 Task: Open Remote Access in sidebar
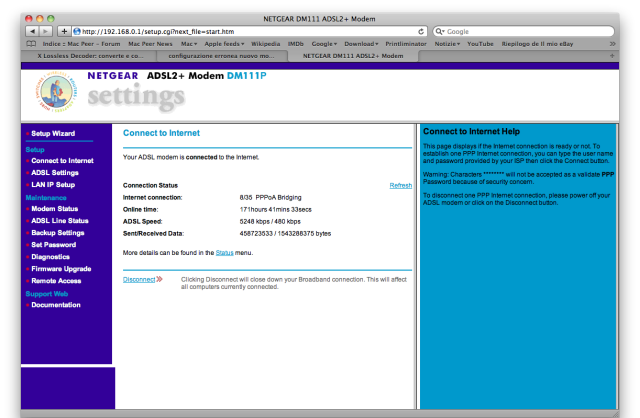(x=56, y=281)
